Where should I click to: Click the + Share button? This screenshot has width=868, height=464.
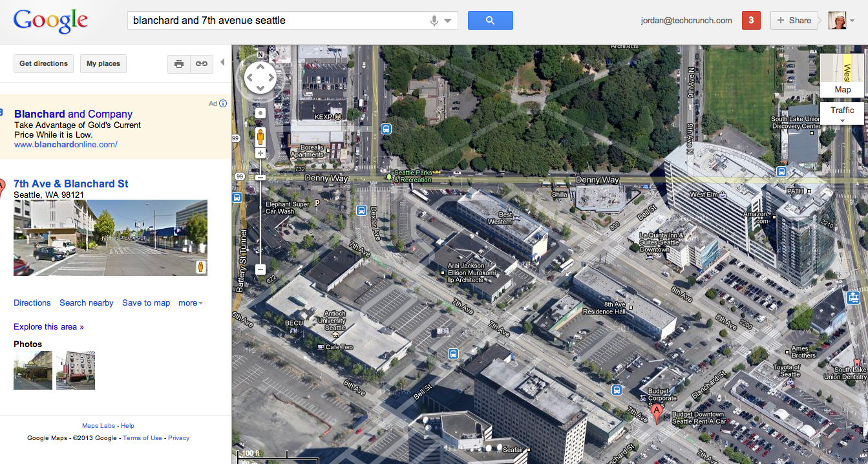click(794, 20)
